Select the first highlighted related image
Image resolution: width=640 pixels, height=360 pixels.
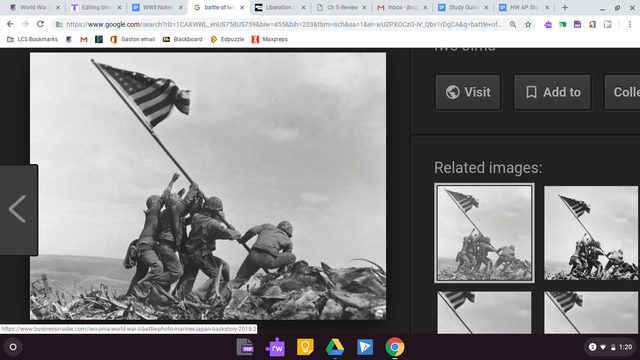click(x=484, y=233)
